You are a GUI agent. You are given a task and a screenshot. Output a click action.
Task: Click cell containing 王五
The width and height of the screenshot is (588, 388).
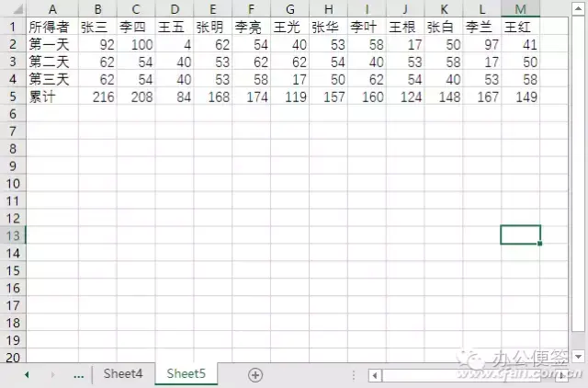[x=175, y=27]
